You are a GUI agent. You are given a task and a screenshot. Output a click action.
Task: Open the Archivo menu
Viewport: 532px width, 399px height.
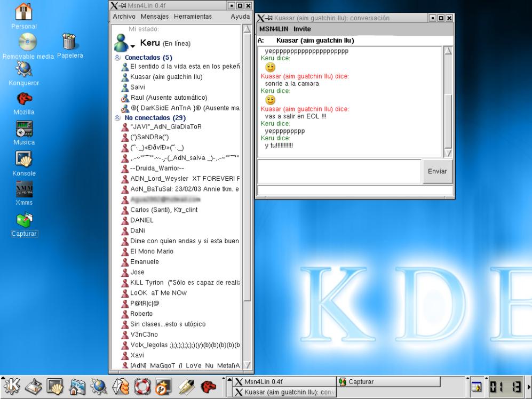(x=124, y=17)
